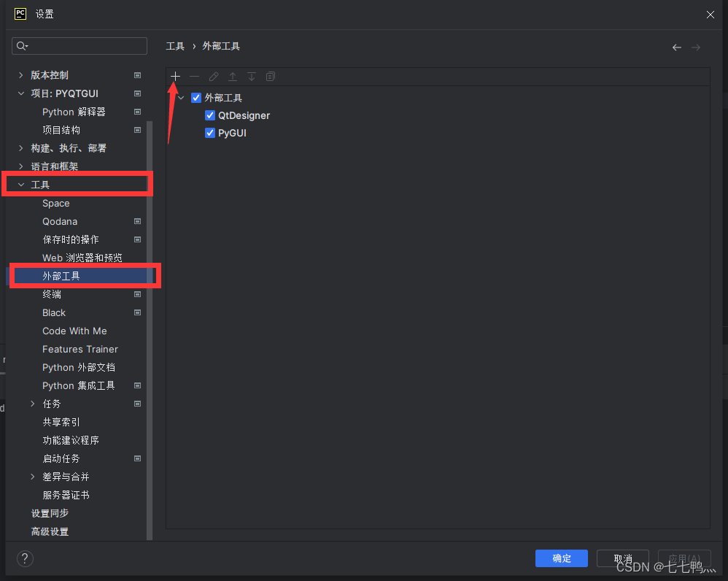Toggle the QtDesigner checkbox
The image size is (728, 581).
tap(210, 115)
